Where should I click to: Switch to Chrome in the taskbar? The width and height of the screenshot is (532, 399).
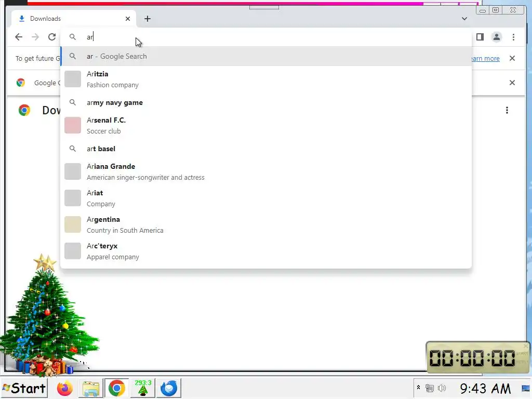click(116, 388)
